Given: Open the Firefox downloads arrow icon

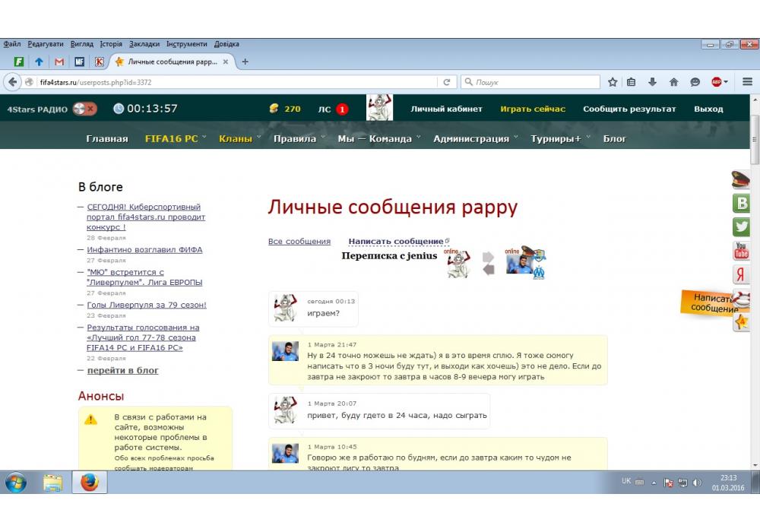Looking at the screenshot, I should 652,82.
